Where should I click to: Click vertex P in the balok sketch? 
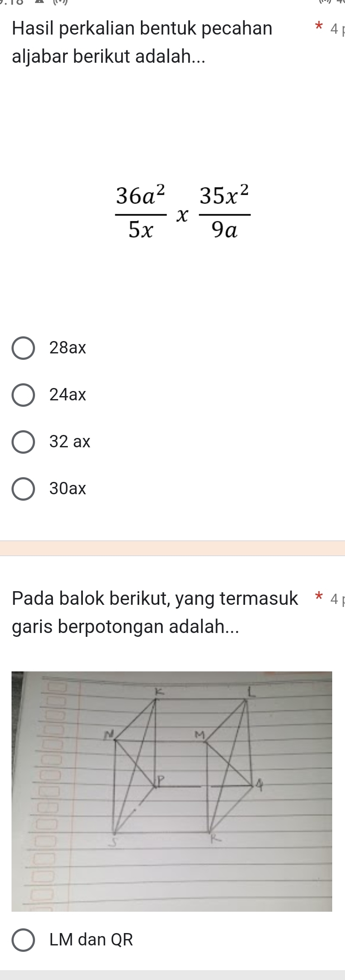pos(160,780)
